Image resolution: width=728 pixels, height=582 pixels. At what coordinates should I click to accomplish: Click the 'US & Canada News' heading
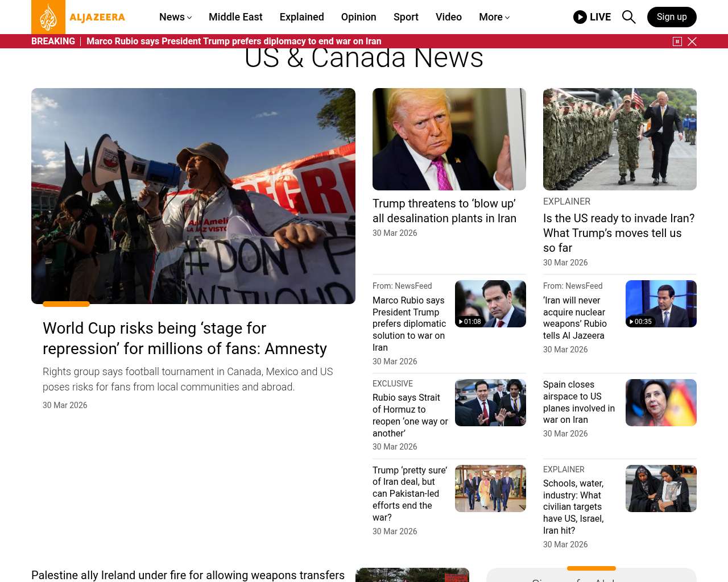(364, 59)
